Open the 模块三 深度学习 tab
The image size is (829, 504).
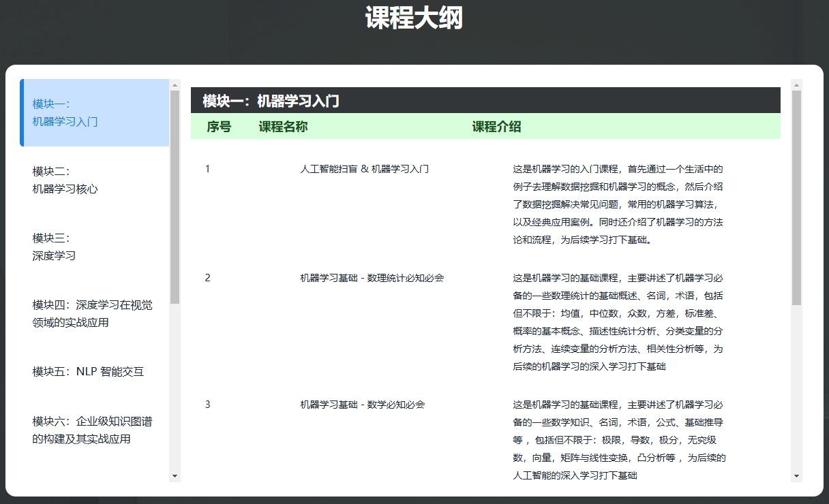pos(94,247)
